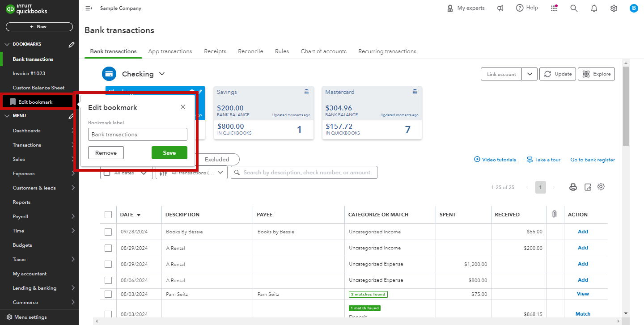Export the transactions list
Screen dimensions: 644x325
(588, 187)
